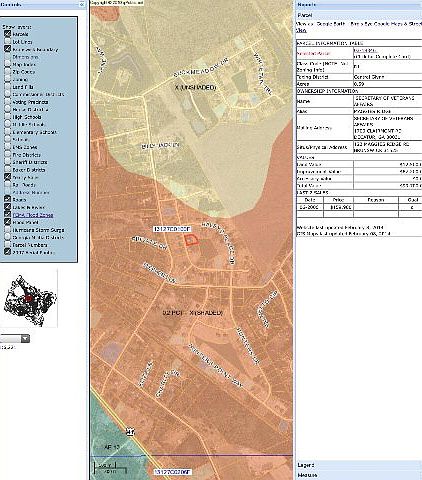
Task: Open the FEMA Flood Zones link
Action: tap(33, 215)
